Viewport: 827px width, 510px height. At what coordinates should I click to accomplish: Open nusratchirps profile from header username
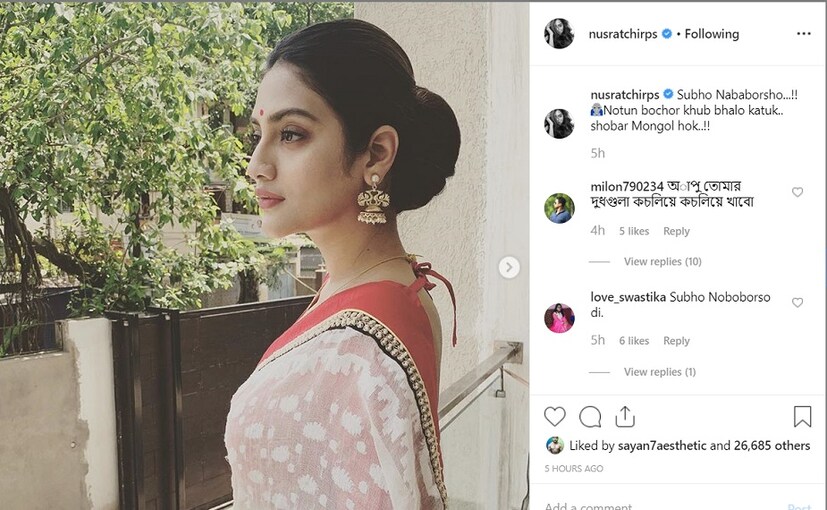point(623,34)
